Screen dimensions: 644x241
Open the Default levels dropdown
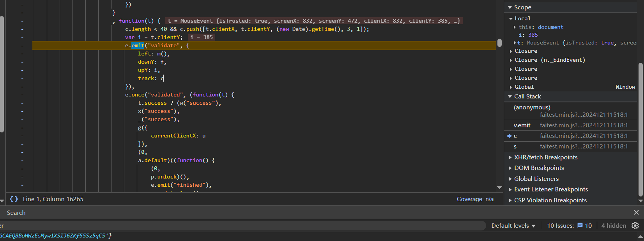[513, 226]
